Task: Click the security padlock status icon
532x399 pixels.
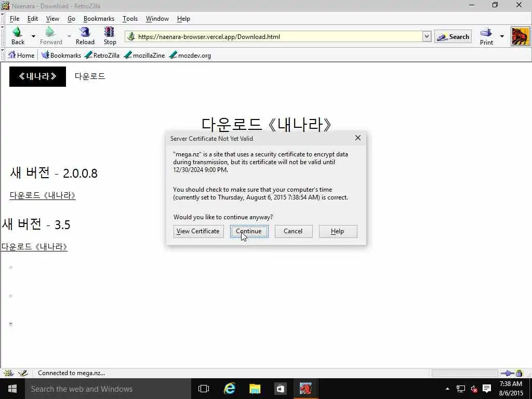Action: (x=519, y=374)
